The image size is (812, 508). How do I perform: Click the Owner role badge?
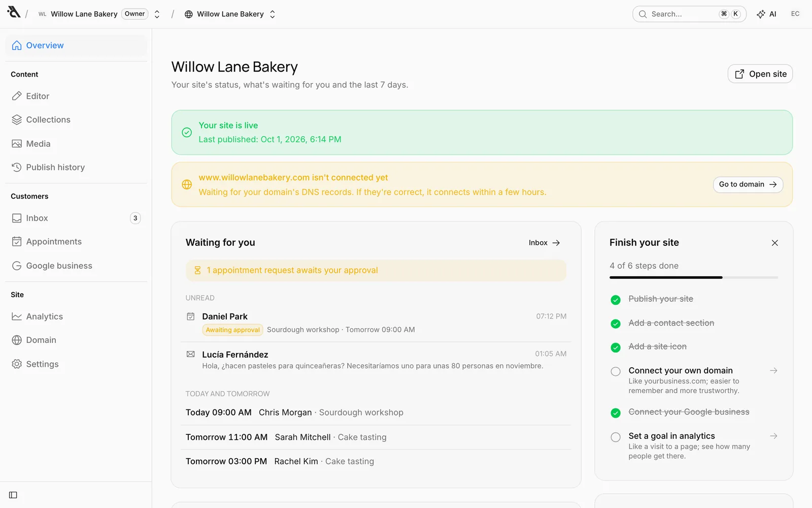pyautogui.click(x=135, y=14)
